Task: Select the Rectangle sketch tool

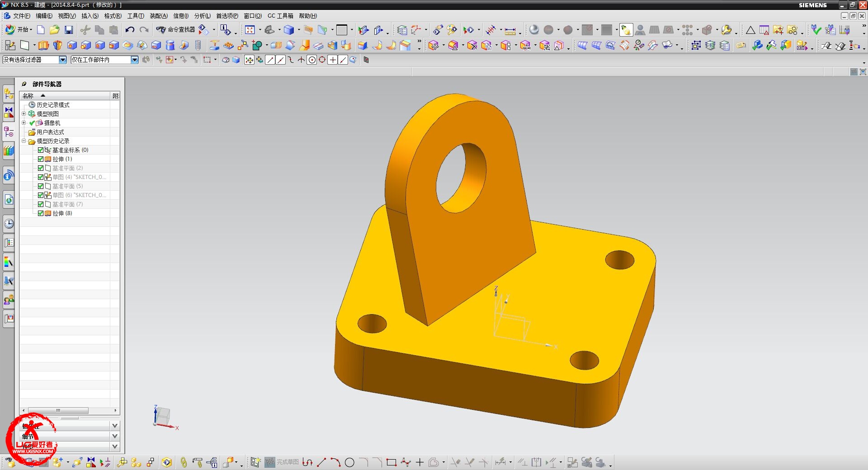Action: (x=392, y=462)
